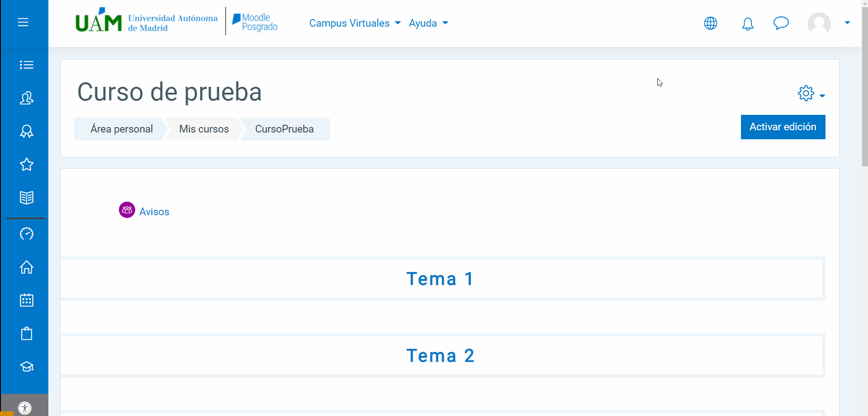Open the grades book icon

(x=27, y=198)
